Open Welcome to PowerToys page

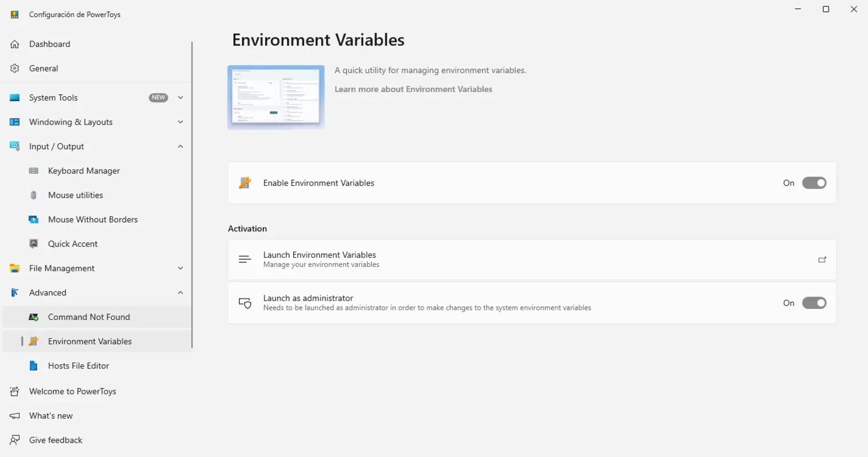[96, 391]
